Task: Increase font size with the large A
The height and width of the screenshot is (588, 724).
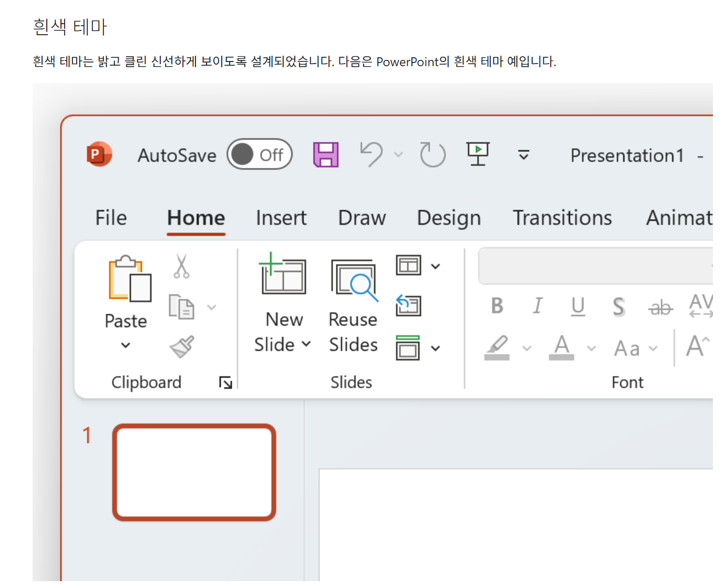Action: tap(698, 346)
